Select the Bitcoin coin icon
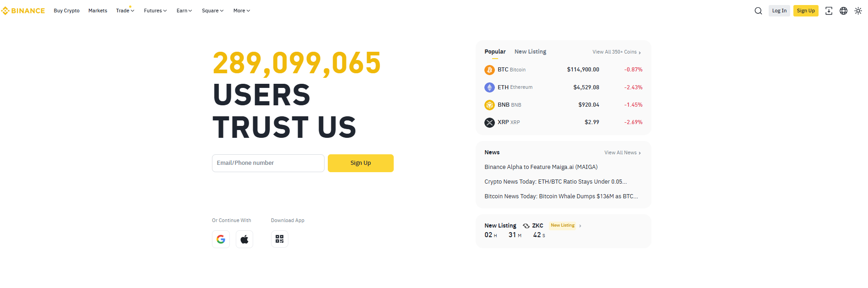This screenshot has width=868, height=288. [489, 70]
